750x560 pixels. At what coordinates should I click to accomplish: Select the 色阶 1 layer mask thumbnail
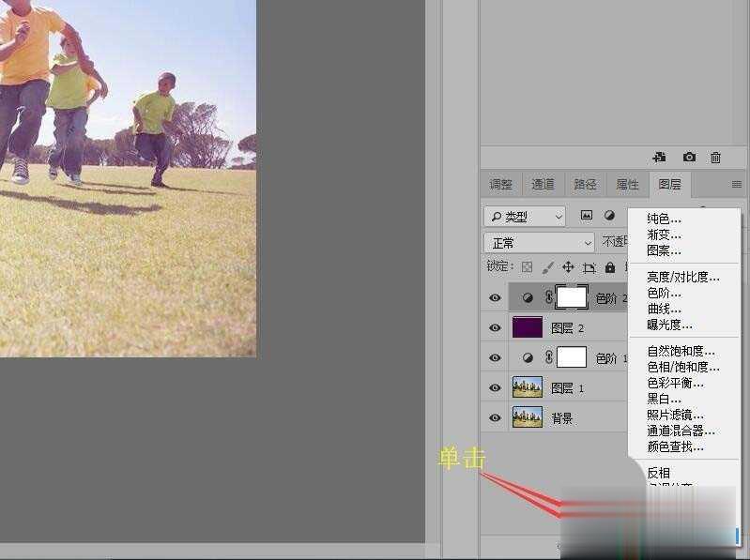click(572, 357)
